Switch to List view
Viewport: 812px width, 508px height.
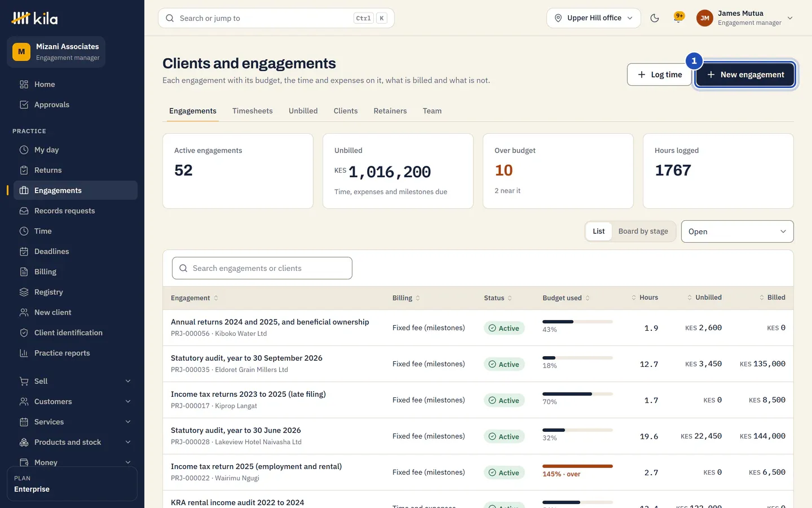click(598, 231)
